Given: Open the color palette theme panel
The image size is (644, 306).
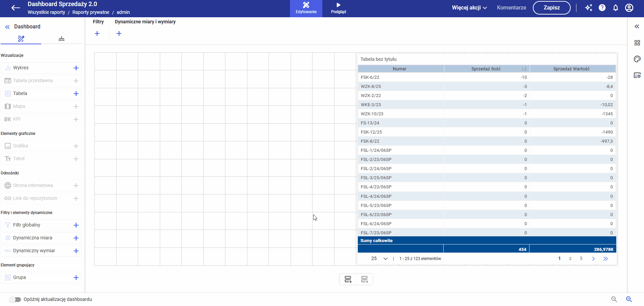Looking at the screenshot, I should click(x=637, y=59).
